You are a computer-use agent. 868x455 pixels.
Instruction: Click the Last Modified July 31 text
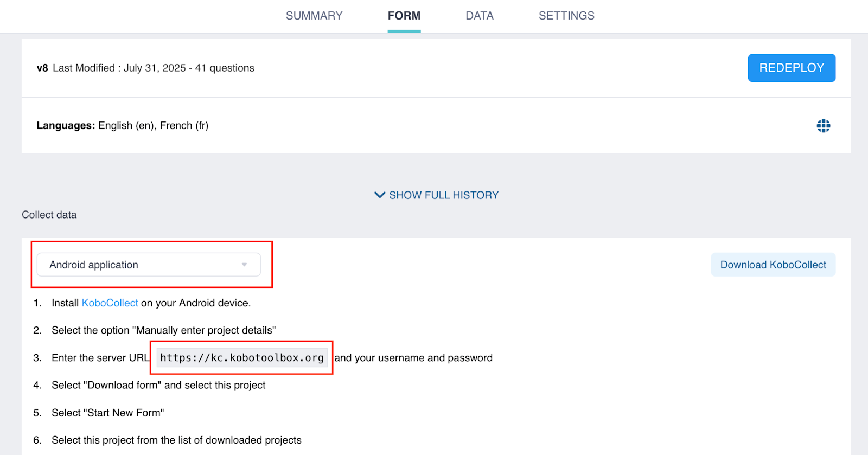(154, 68)
